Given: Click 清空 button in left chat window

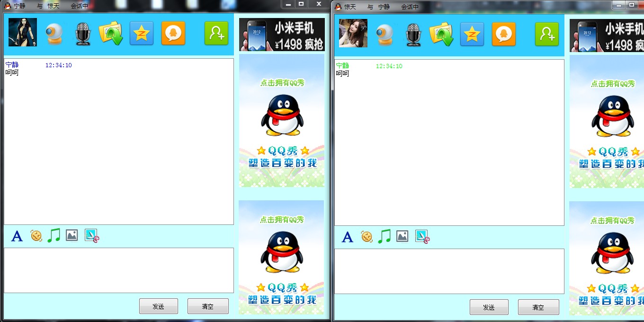Looking at the screenshot, I should click(208, 306).
